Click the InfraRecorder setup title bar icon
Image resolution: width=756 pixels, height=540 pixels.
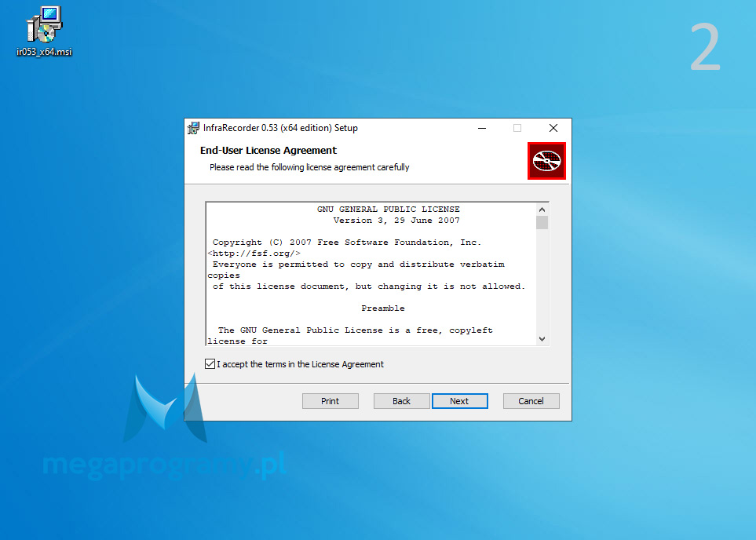193,128
